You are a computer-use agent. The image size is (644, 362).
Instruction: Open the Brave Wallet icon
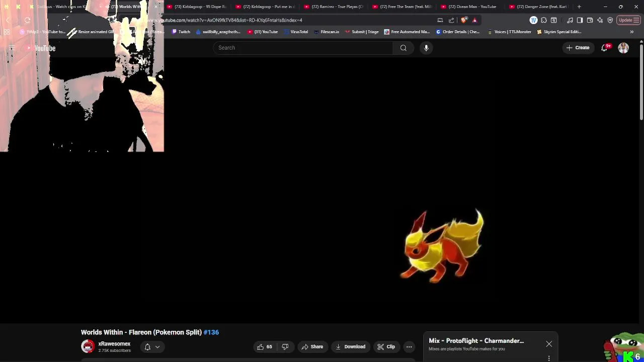pyautogui.click(x=590, y=20)
